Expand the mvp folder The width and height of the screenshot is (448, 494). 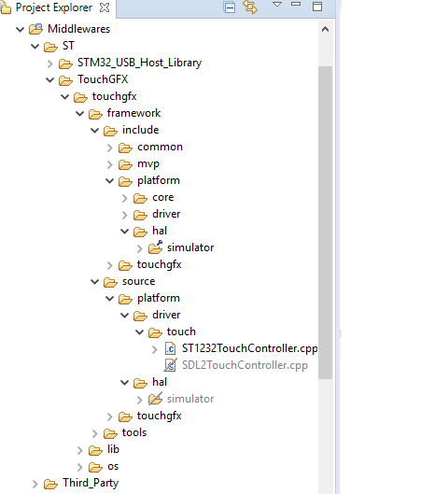pos(109,164)
